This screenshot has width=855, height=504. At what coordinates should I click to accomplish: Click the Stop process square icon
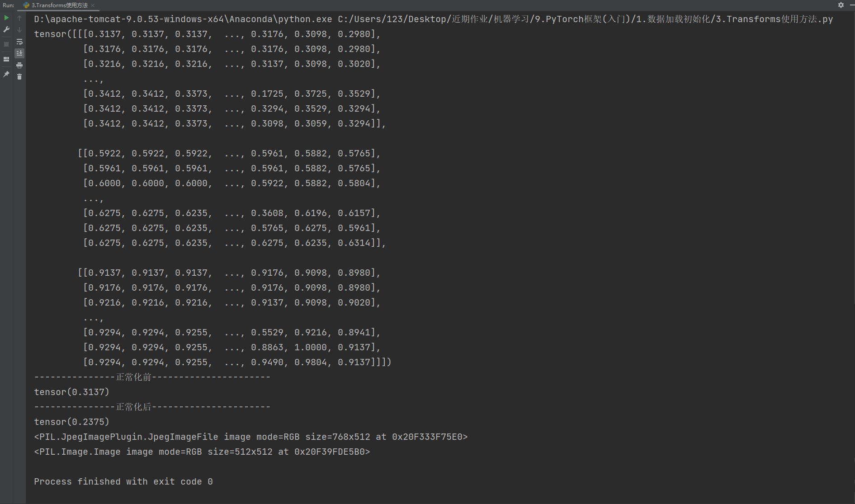[6, 44]
